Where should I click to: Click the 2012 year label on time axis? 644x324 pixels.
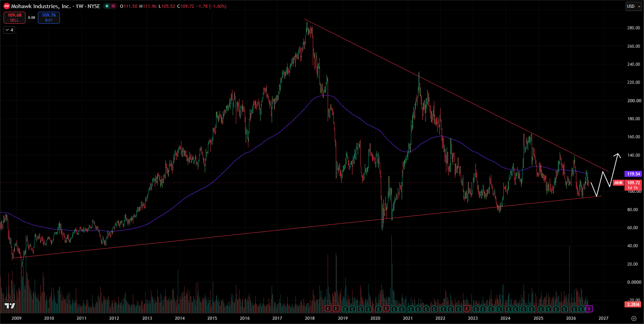[114, 318]
